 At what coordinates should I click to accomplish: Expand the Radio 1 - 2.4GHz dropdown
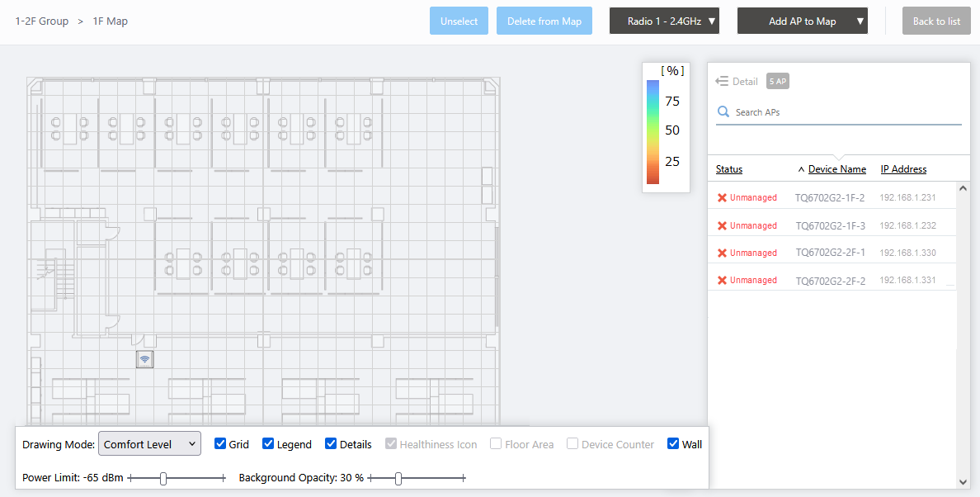coord(664,21)
